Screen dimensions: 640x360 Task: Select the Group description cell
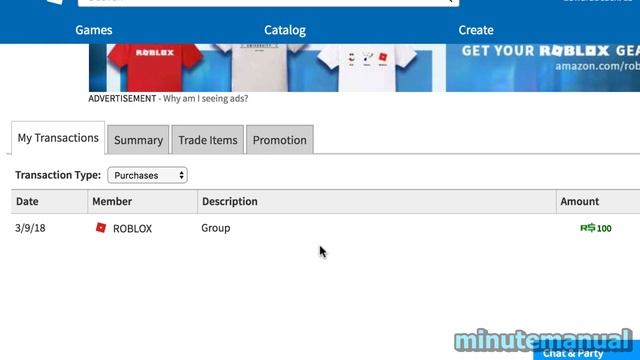point(216,228)
